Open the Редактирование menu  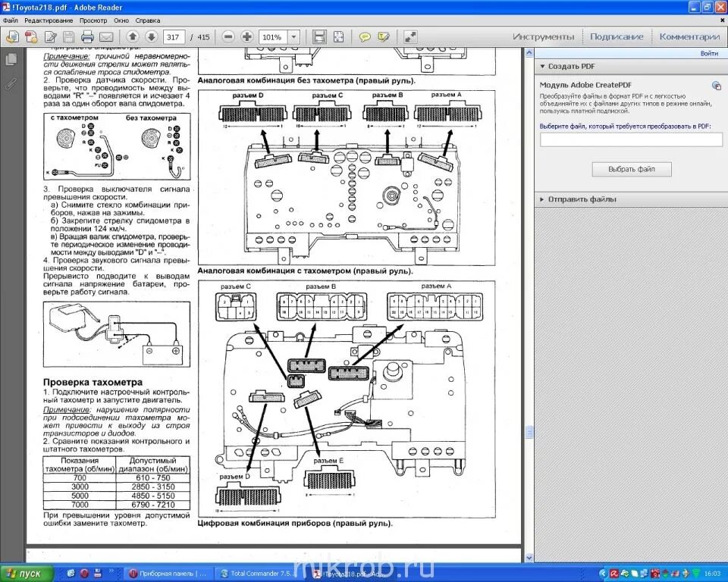pos(49,20)
